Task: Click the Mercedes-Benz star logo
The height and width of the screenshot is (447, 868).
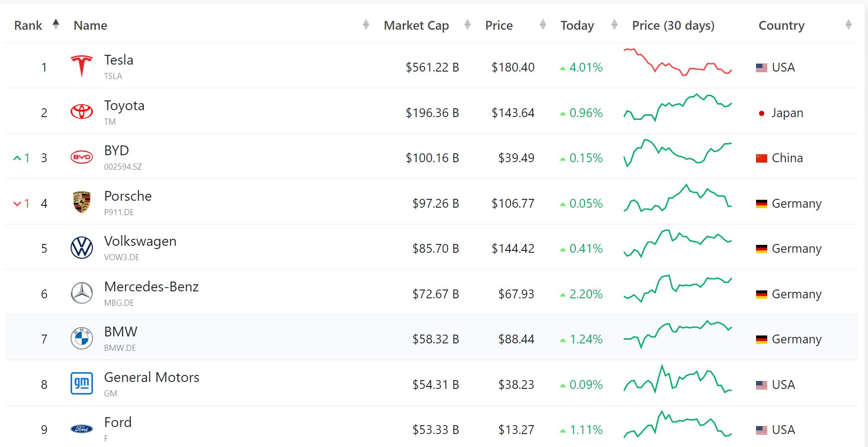Action: [x=82, y=293]
